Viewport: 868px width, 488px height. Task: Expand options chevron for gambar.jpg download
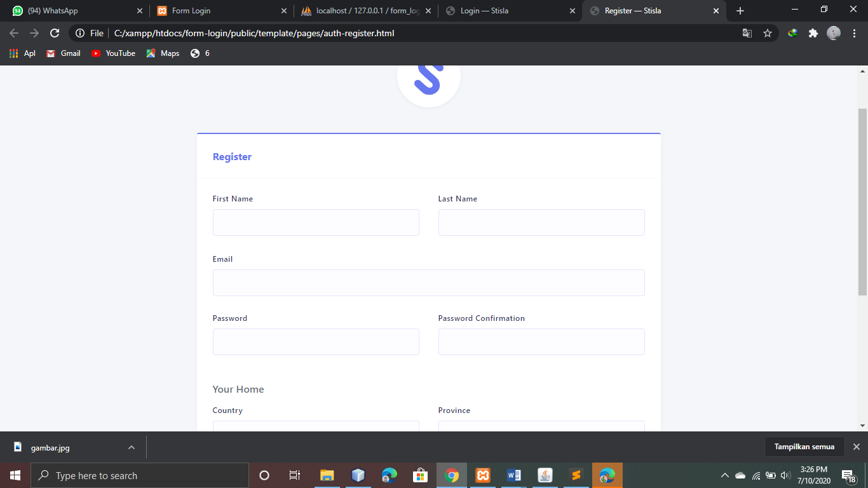(x=132, y=447)
